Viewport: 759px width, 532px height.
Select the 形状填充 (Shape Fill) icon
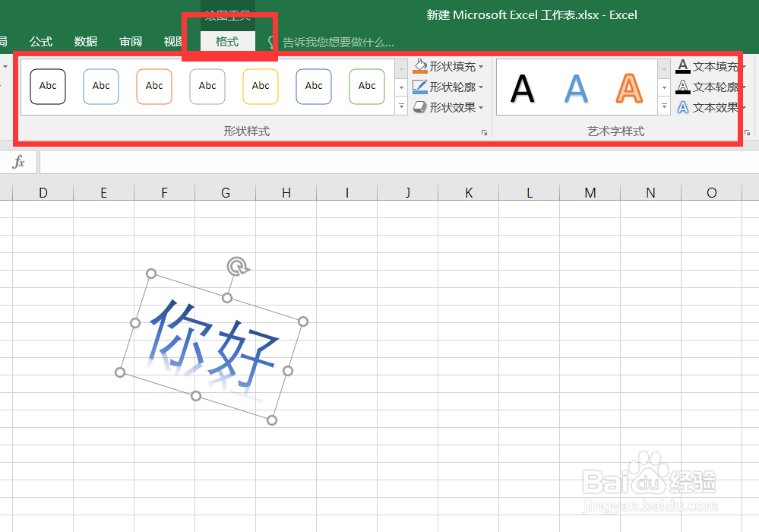(x=421, y=66)
